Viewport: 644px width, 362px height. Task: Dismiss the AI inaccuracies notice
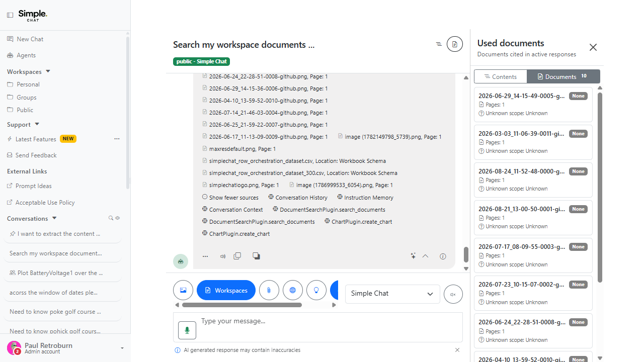(457, 350)
